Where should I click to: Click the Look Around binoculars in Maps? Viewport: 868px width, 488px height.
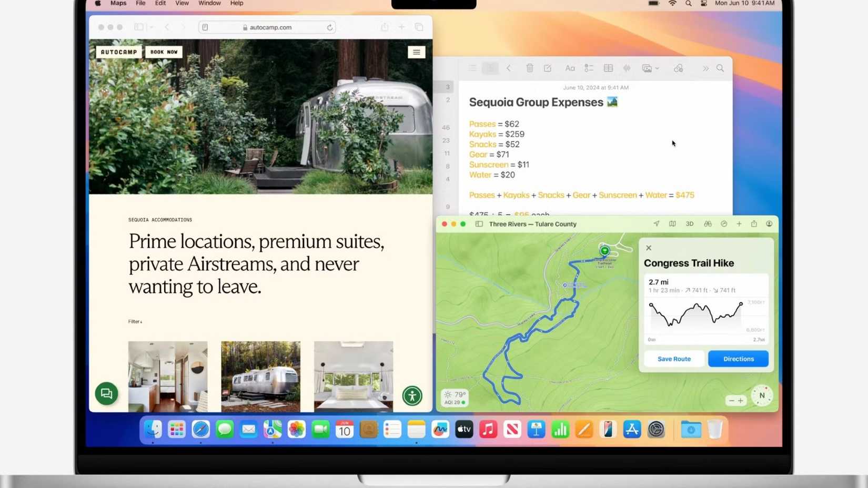(x=708, y=224)
